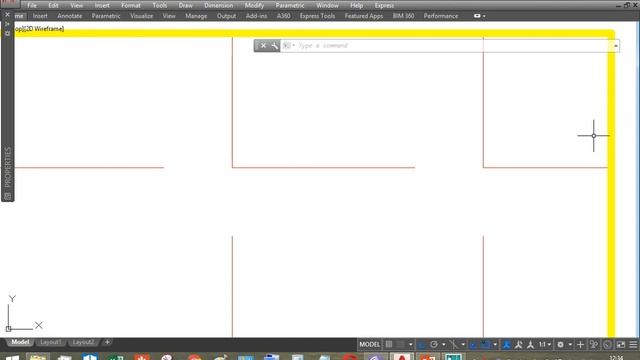Open the File menu
The image size is (640, 360).
click(x=32, y=5)
